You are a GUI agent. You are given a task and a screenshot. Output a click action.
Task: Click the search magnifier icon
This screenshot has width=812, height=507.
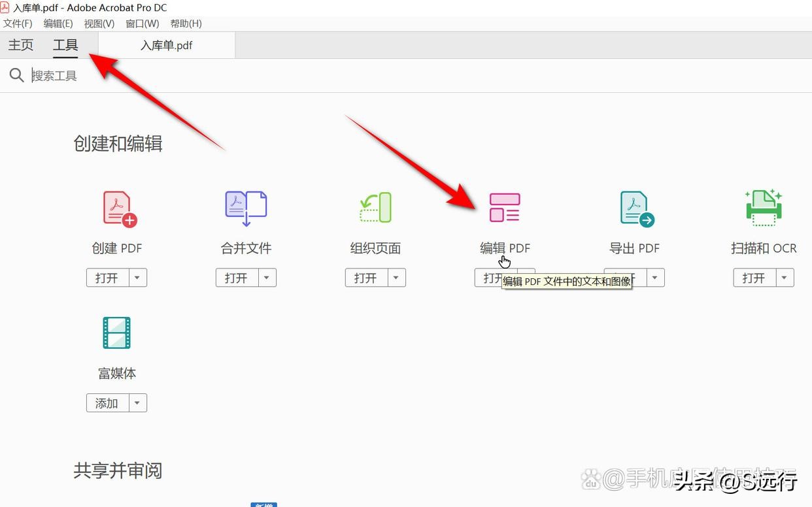pyautogui.click(x=16, y=76)
